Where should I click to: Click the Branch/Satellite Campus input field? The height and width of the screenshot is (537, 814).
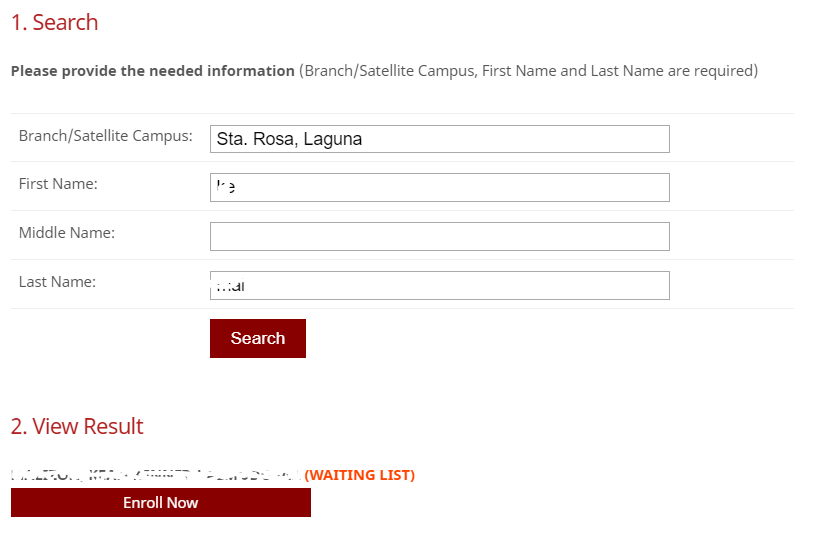click(x=439, y=139)
